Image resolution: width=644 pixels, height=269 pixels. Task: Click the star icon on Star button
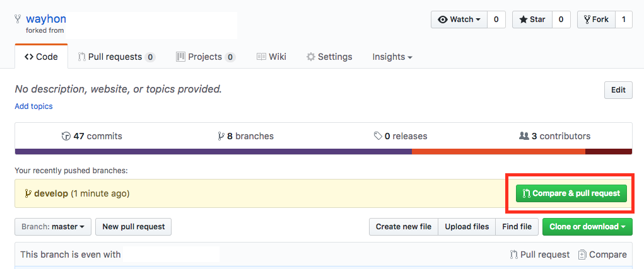click(524, 20)
